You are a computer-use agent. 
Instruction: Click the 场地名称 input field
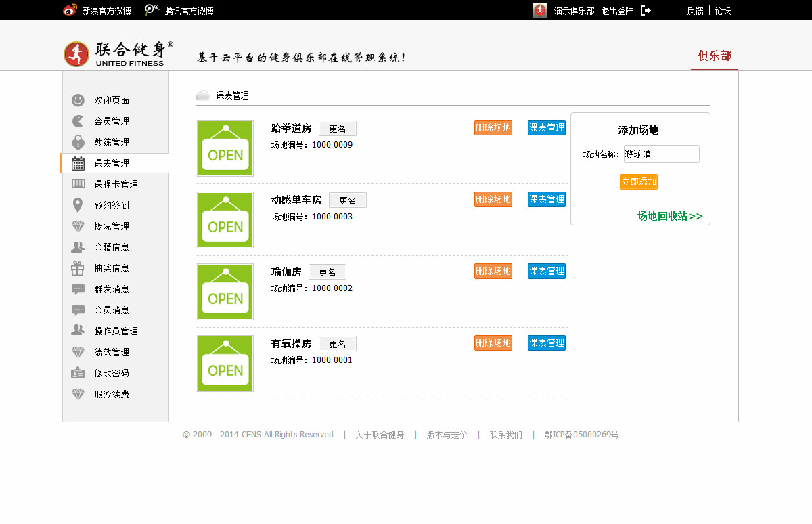(x=661, y=154)
